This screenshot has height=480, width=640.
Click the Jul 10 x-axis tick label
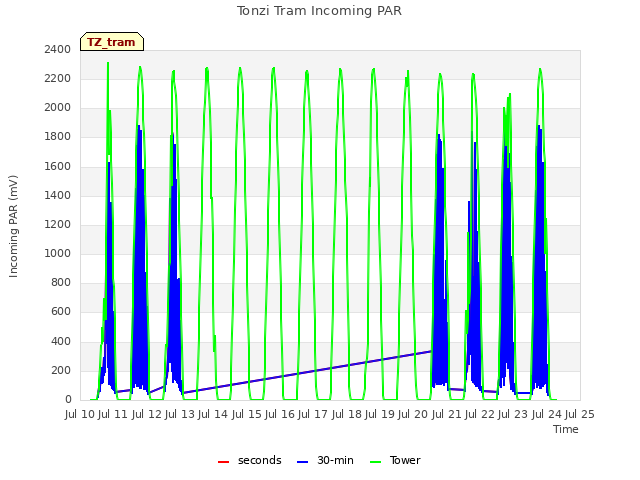click(x=80, y=415)
